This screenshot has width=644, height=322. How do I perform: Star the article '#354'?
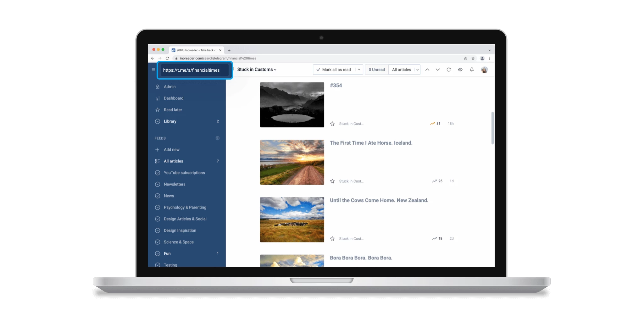[x=332, y=124]
